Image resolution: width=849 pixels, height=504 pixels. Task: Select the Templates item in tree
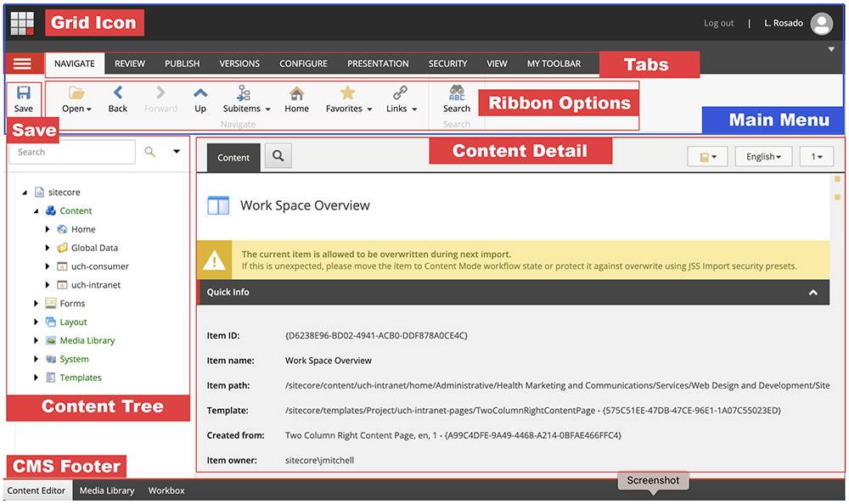(x=81, y=378)
